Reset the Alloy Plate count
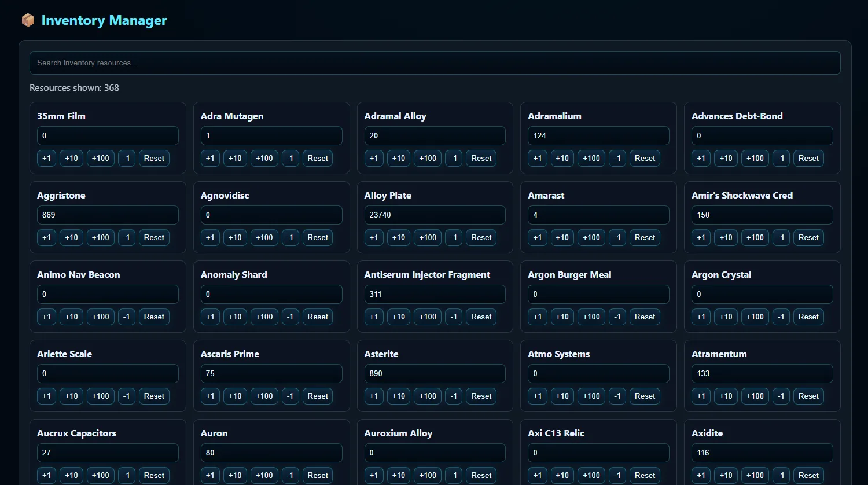This screenshot has width=868, height=485. pos(481,237)
